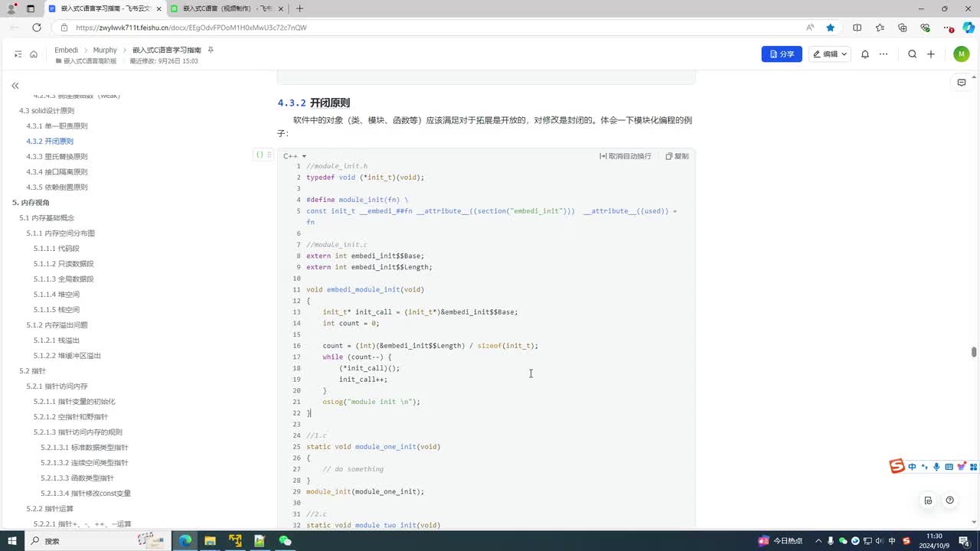980x551 pixels.
Task: Click the document search magnifier icon
Action: 912,54
